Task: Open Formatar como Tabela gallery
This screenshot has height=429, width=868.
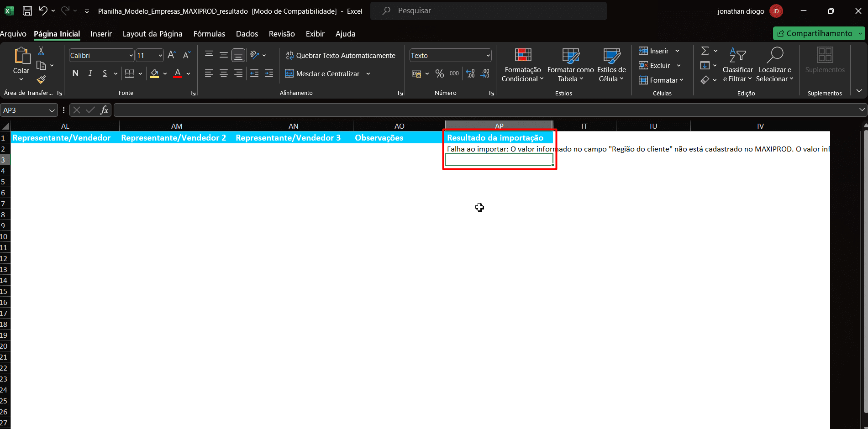Action: (x=571, y=65)
